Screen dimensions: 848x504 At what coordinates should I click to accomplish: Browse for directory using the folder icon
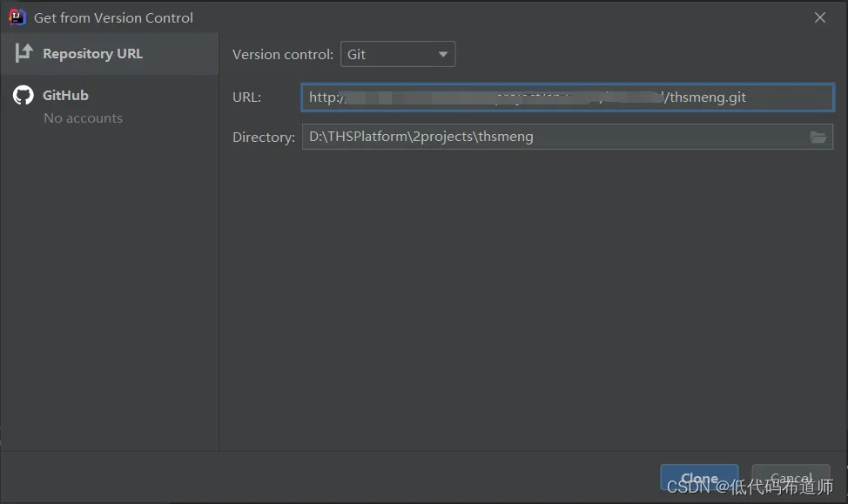(x=818, y=137)
